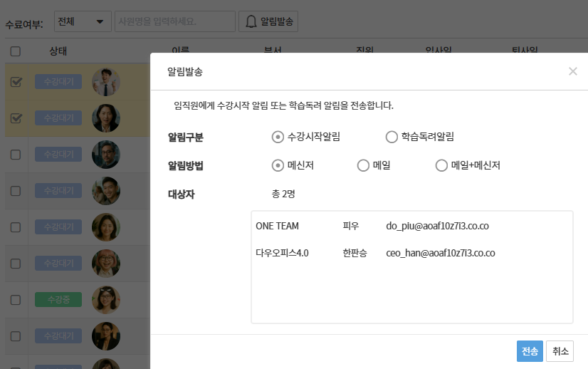This screenshot has width=588, height=369.
Task: Choose 메일+메신저 notification method
Action: (x=441, y=165)
